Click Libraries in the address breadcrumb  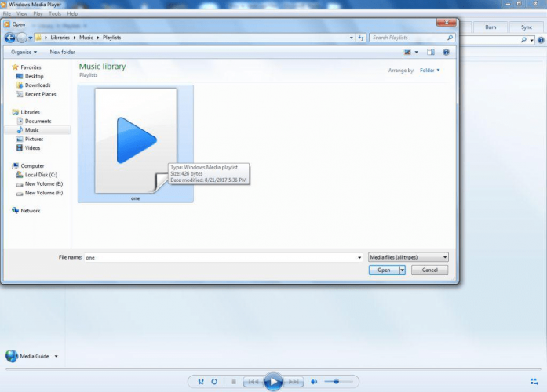tap(60, 38)
